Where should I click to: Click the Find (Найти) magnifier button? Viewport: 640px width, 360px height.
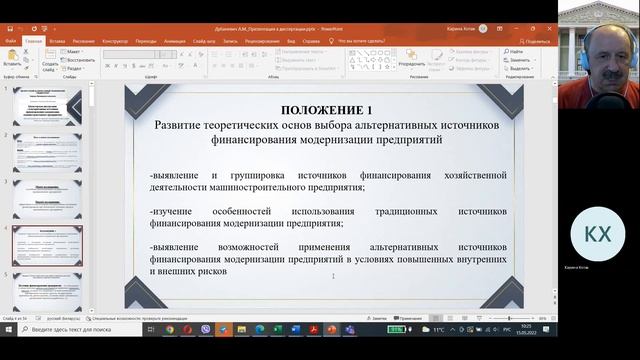pos(513,51)
